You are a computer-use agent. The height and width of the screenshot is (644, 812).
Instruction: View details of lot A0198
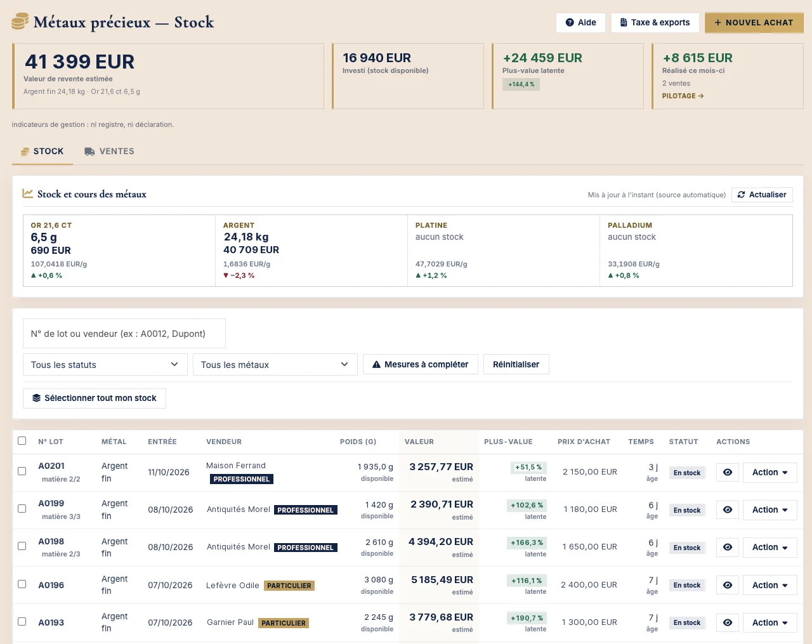tap(728, 547)
